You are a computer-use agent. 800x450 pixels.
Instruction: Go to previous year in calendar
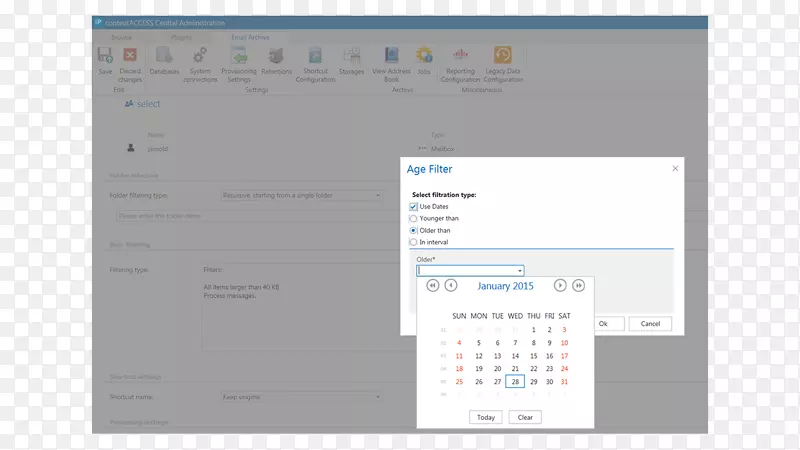pos(433,286)
